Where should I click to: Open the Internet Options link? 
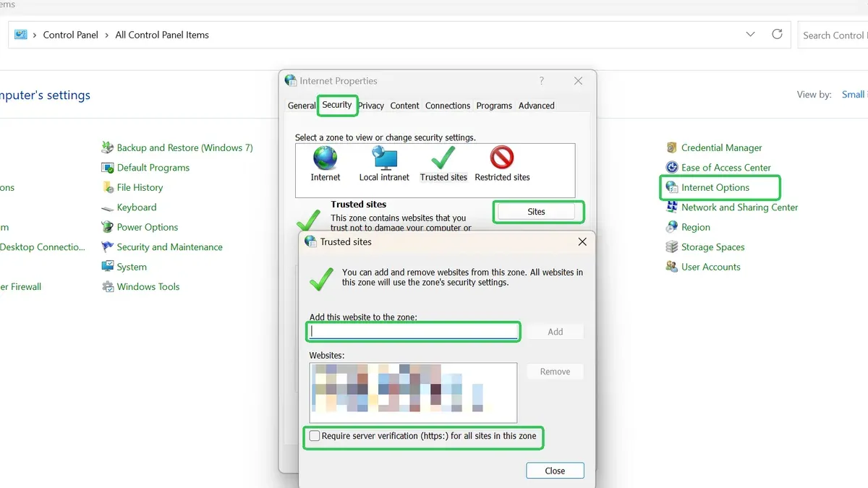pos(715,187)
